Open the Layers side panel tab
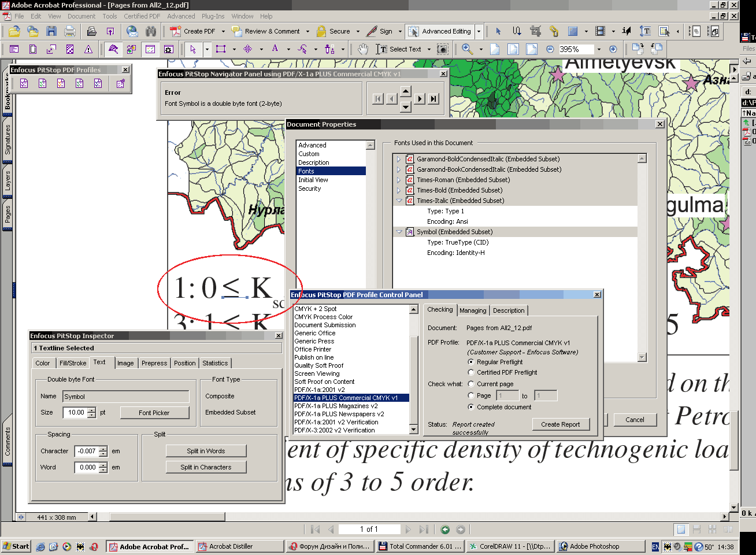Viewport: 756px width, 555px height. 8,181
